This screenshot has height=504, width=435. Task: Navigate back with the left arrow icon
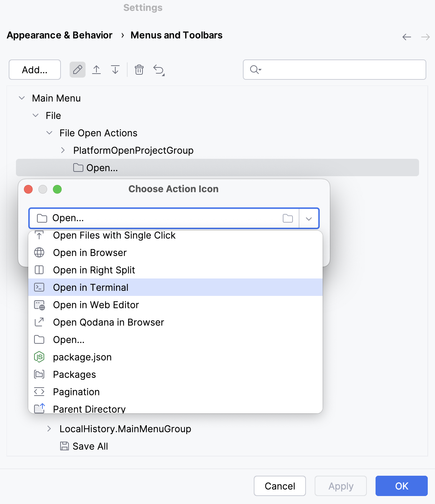coord(406,37)
